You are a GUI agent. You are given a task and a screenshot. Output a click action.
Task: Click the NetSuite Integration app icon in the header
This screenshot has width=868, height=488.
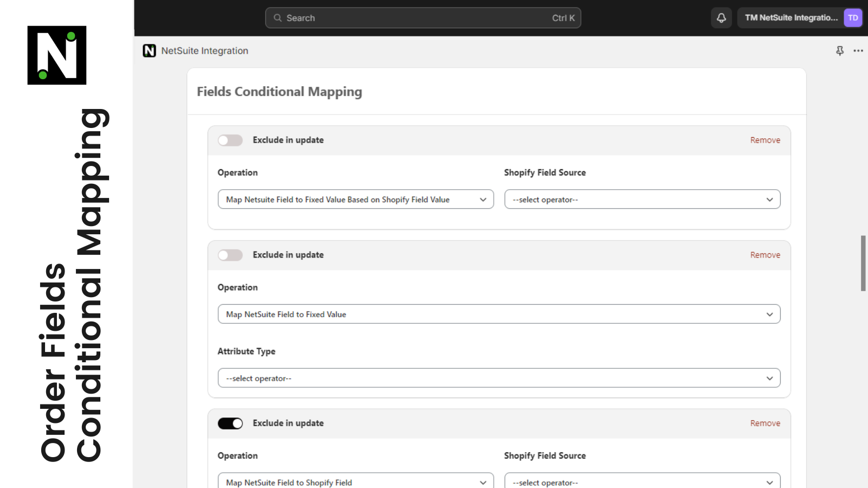(x=149, y=50)
